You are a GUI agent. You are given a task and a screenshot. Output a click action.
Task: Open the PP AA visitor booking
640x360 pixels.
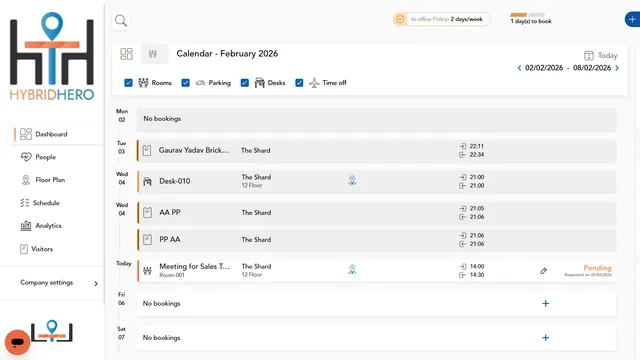pos(376,240)
